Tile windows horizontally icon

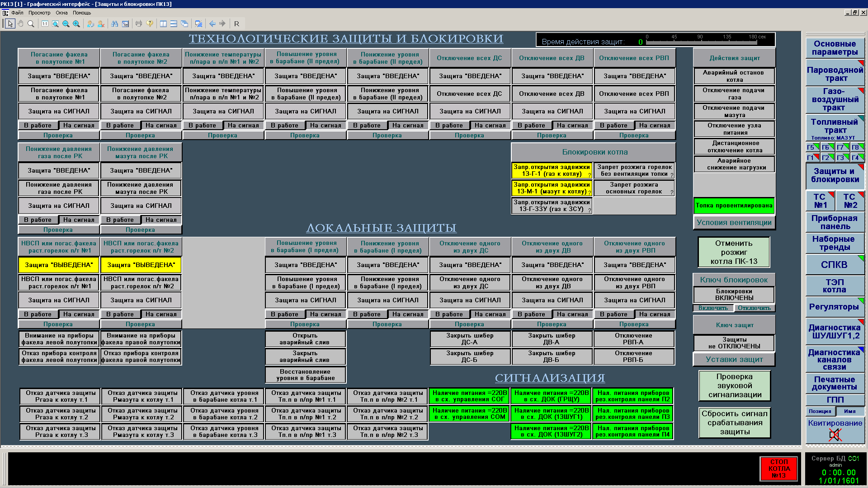click(174, 23)
